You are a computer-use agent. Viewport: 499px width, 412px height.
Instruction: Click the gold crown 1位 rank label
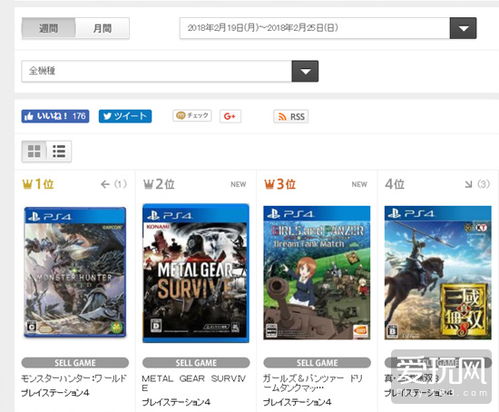(38, 184)
